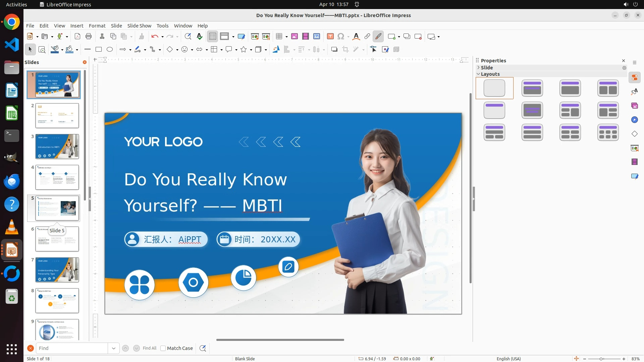Click the Undo arrow icon

(x=154, y=37)
